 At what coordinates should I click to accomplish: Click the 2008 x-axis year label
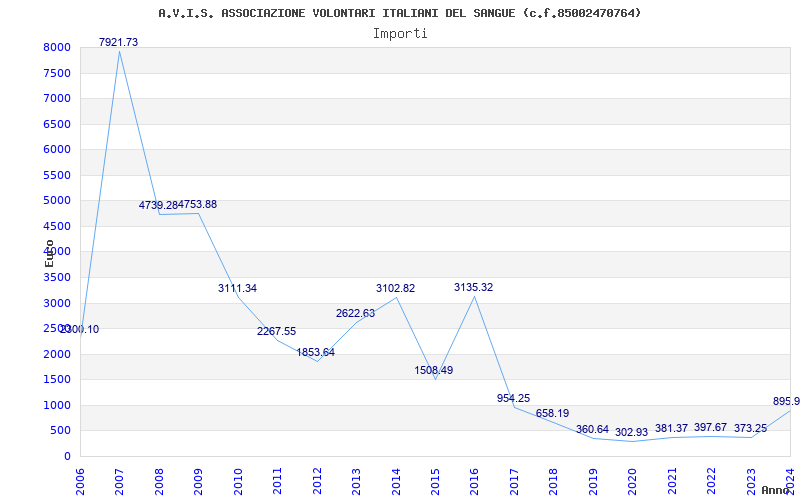159,482
